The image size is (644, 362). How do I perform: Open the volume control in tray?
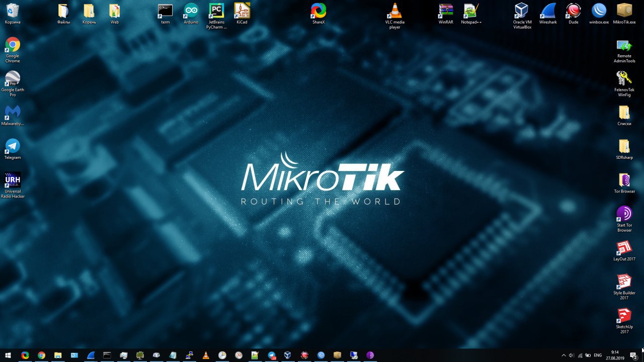click(572, 355)
